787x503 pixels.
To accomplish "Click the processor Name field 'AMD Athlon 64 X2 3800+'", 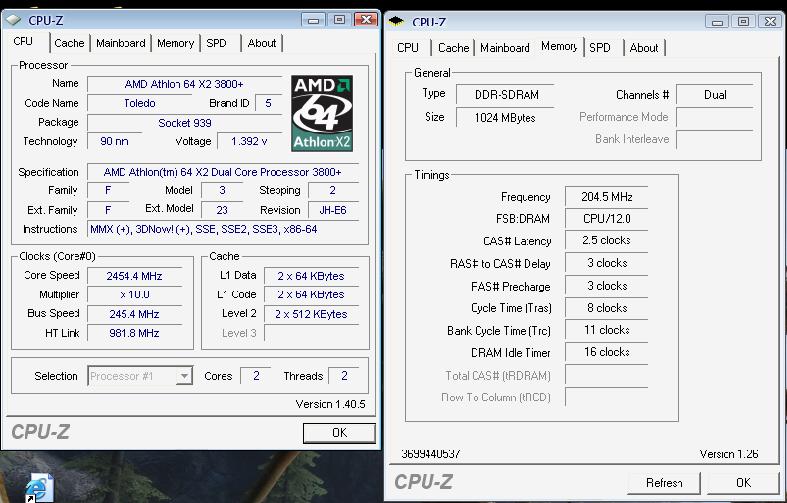I will point(184,84).
